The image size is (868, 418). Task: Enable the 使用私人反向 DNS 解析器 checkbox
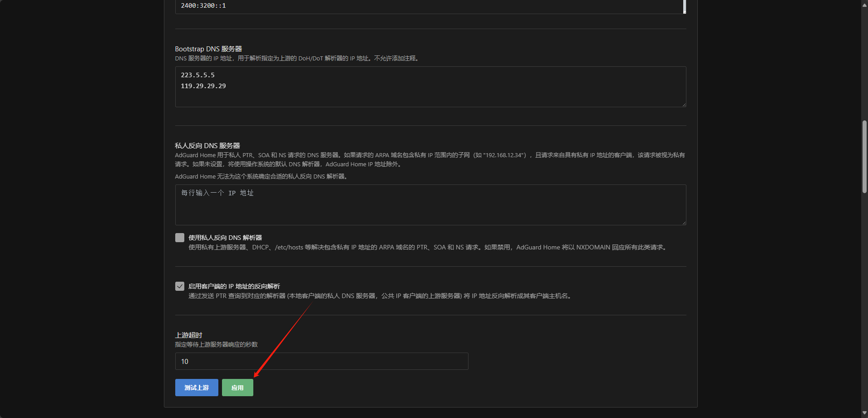coord(180,238)
